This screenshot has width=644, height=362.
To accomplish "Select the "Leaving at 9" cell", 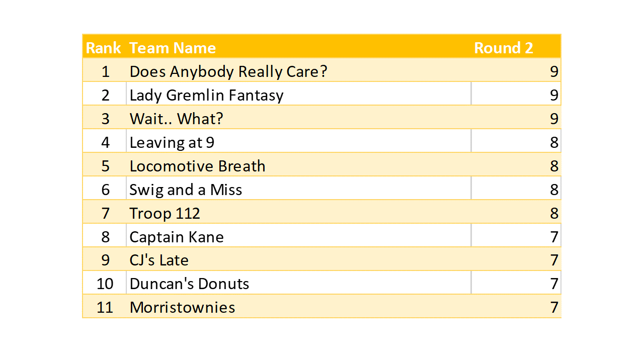I will [172, 142].
